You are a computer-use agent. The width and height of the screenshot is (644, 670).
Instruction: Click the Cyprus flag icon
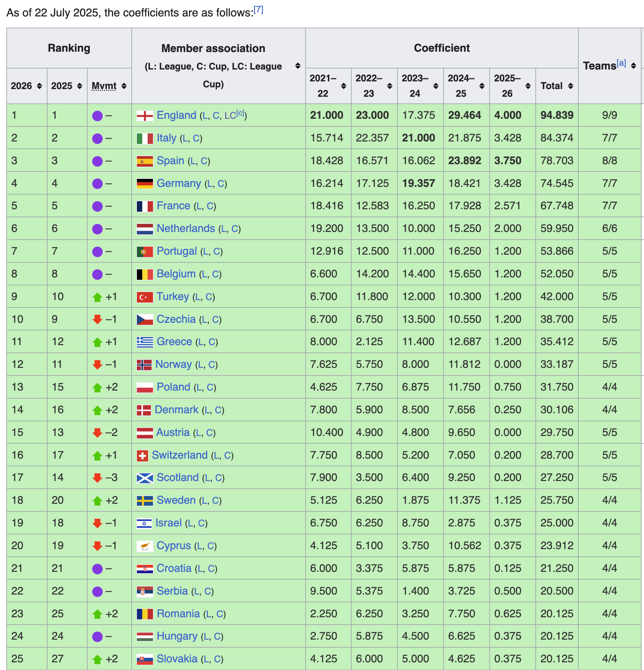tap(145, 546)
